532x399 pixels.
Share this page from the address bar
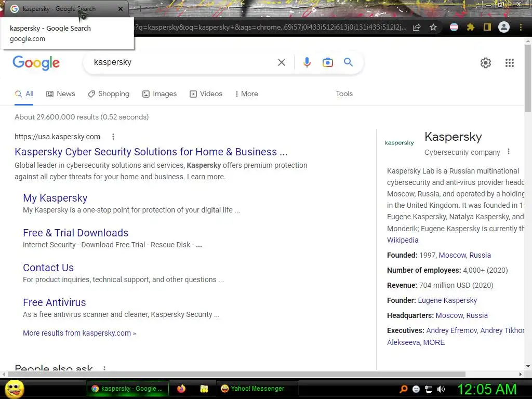(417, 27)
